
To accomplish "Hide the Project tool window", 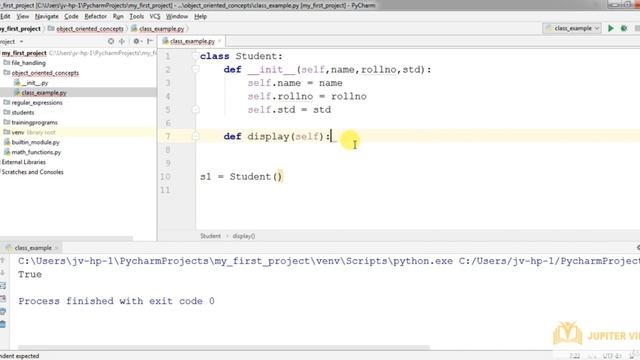I will (150, 41).
